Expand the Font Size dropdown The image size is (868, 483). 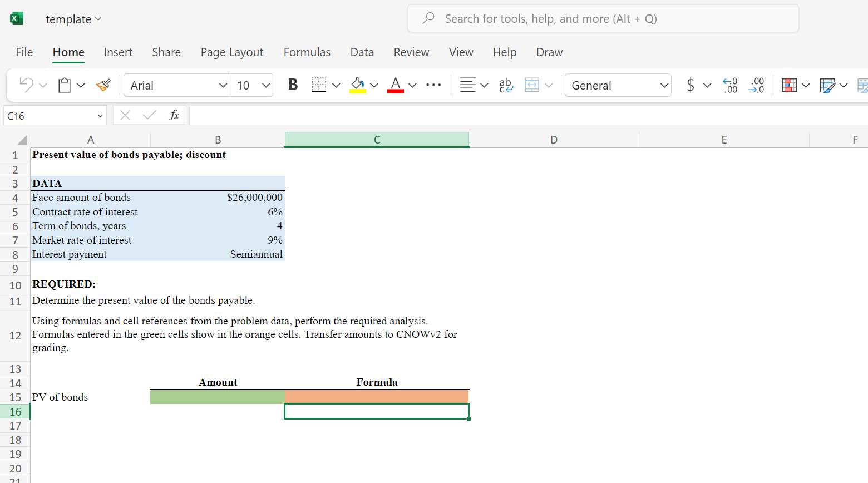tap(265, 85)
